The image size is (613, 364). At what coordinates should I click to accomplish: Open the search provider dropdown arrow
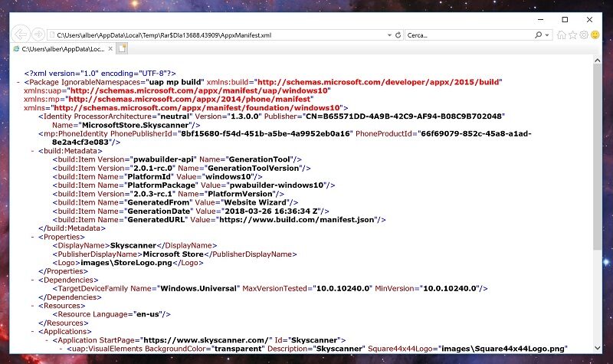547,34
